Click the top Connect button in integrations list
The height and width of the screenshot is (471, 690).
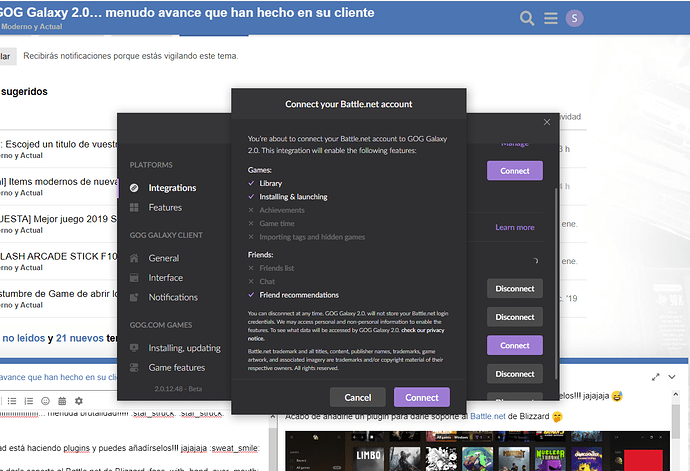514,171
